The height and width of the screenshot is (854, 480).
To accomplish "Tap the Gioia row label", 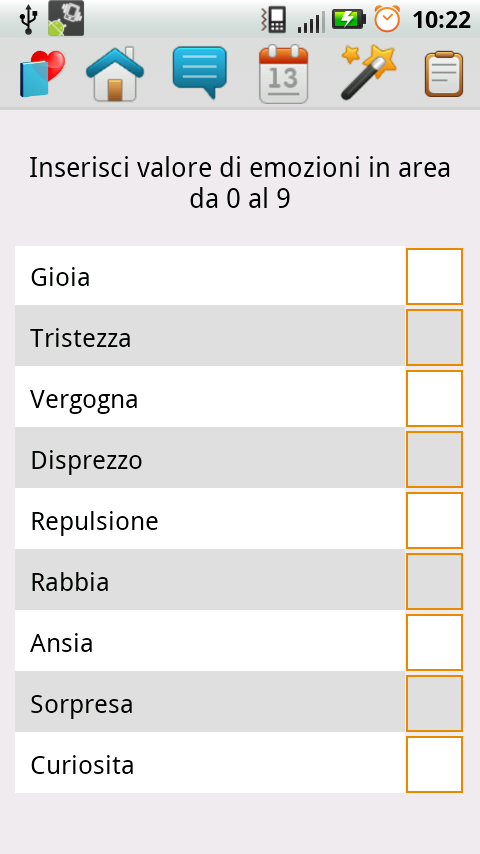I will (x=60, y=277).
